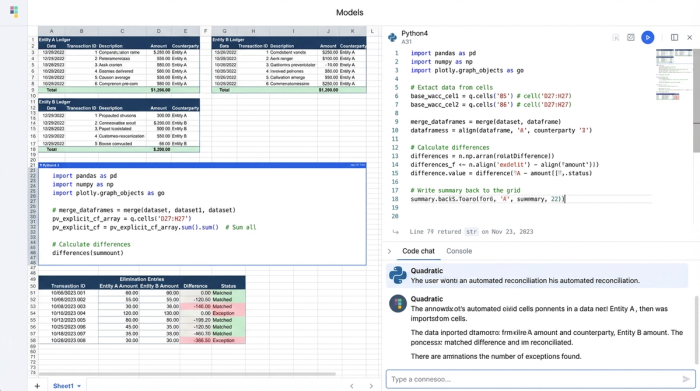Click the upper 'Entity B Ledger' title in column G
This screenshot has width=700, height=391.
(x=228, y=40)
